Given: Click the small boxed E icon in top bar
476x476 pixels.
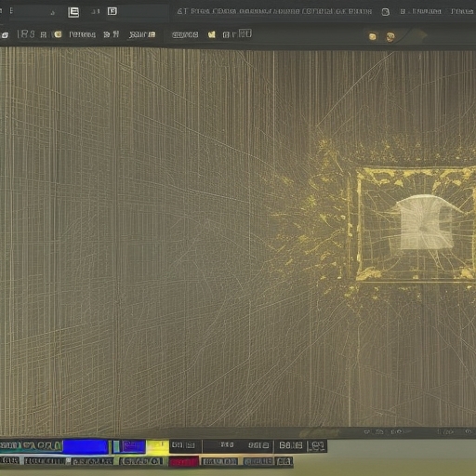Looking at the screenshot, I should click(x=112, y=11).
